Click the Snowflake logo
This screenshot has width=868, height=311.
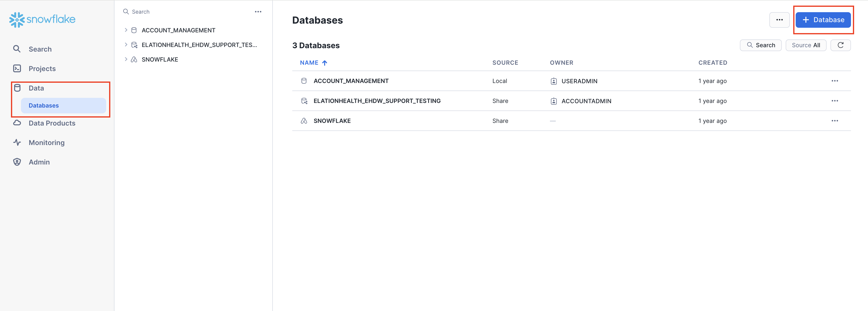tap(42, 19)
